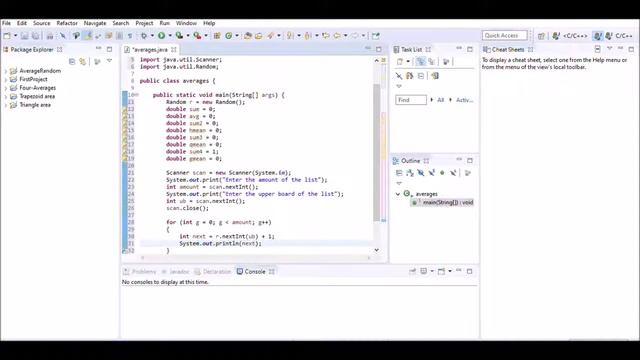Toggle Scheduled presentation in Task List
This screenshot has height=360, width=640.
(x=431, y=62)
